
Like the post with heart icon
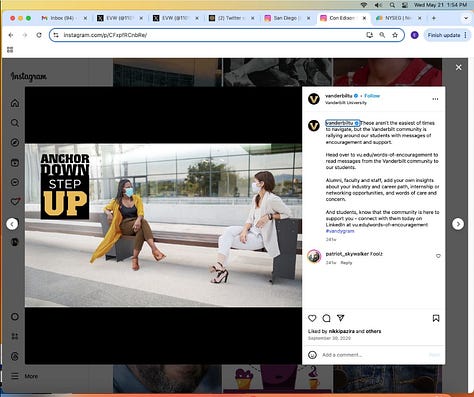pyautogui.click(x=312, y=318)
